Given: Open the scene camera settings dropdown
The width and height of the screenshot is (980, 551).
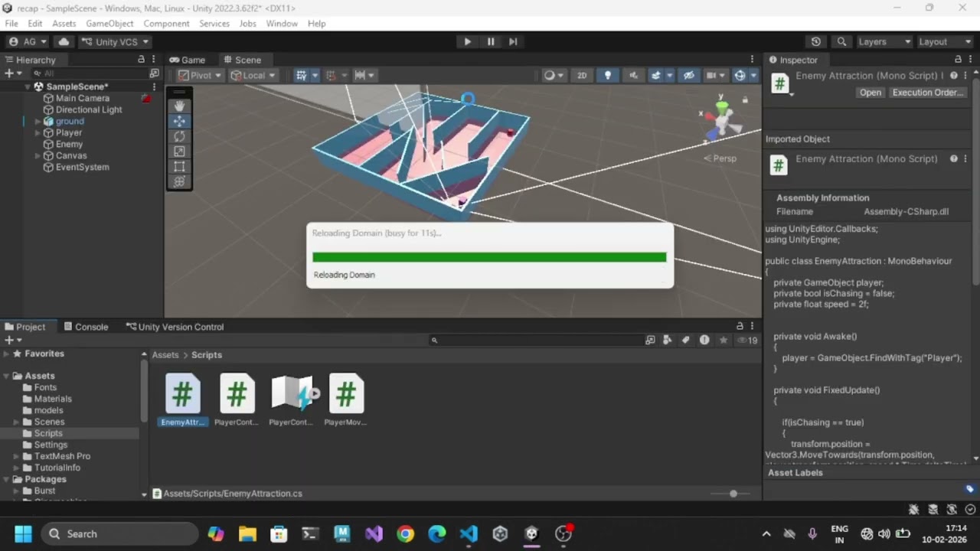Looking at the screenshot, I should pyautogui.click(x=714, y=75).
